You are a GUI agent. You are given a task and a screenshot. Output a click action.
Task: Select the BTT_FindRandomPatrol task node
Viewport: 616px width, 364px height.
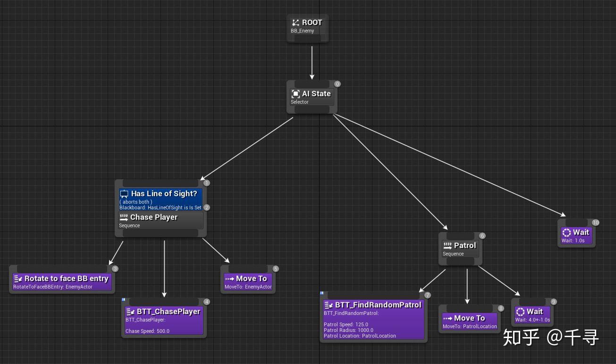373,317
